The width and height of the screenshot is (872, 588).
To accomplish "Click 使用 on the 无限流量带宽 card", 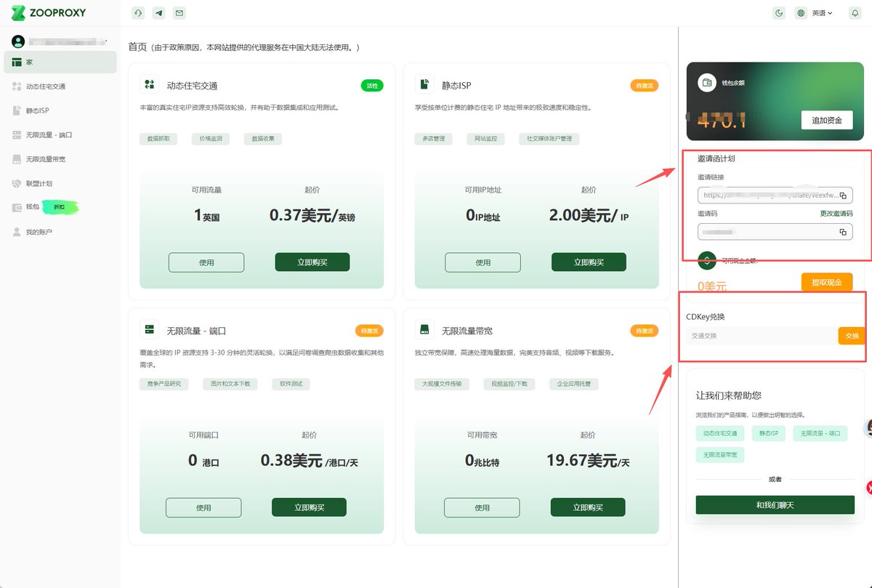I will pyautogui.click(x=482, y=507).
